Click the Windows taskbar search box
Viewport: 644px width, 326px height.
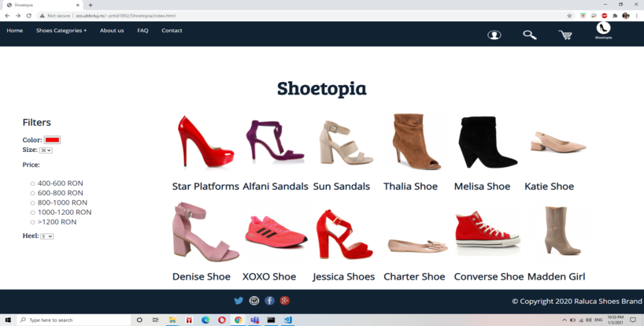tap(73, 320)
